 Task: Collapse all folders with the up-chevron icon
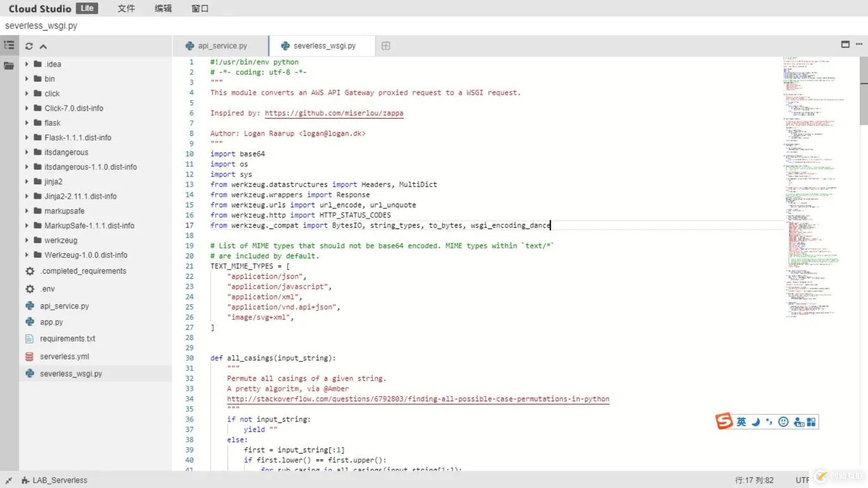pyautogui.click(x=43, y=46)
